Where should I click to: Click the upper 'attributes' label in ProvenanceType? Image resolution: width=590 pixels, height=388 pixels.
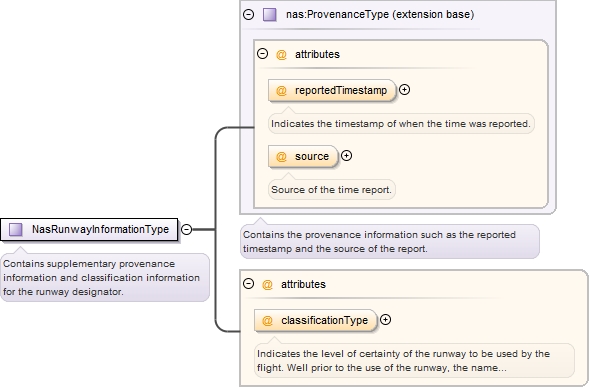click(x=317, y=54)
